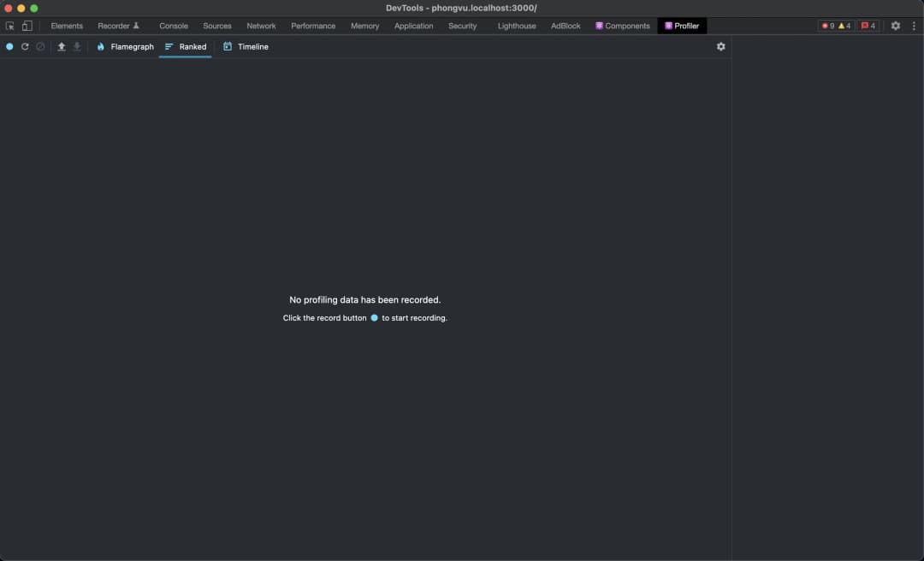Select the inspect element cursor icon
924x561 pixels.
[10, 26]
